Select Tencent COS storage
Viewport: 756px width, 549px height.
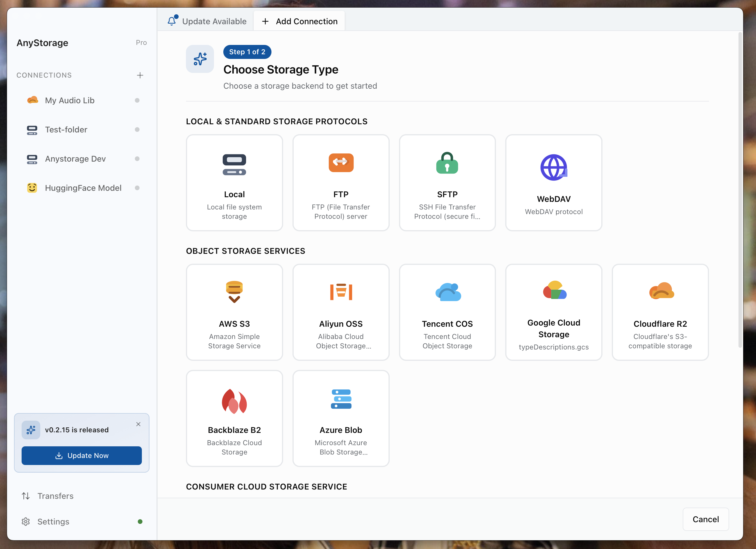(447, 312)
